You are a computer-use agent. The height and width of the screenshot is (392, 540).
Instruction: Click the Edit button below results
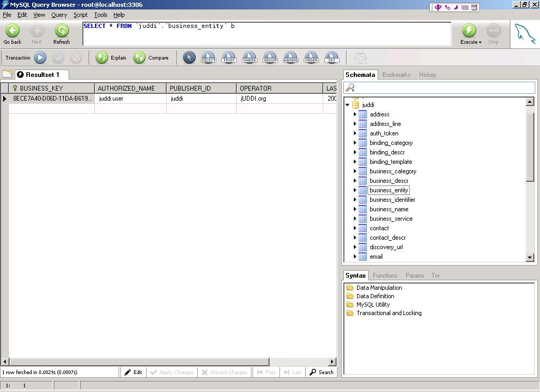133,372
